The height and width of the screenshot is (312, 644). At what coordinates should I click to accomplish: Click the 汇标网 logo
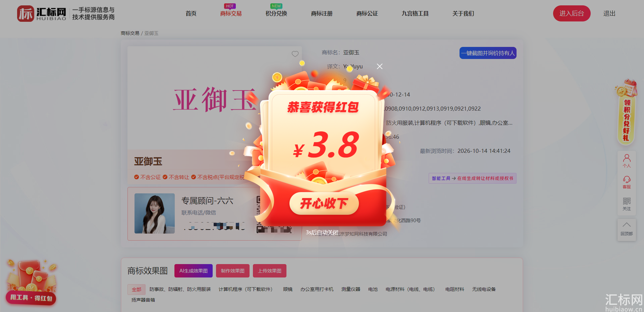pyautogui.click(x=42, y=13)
